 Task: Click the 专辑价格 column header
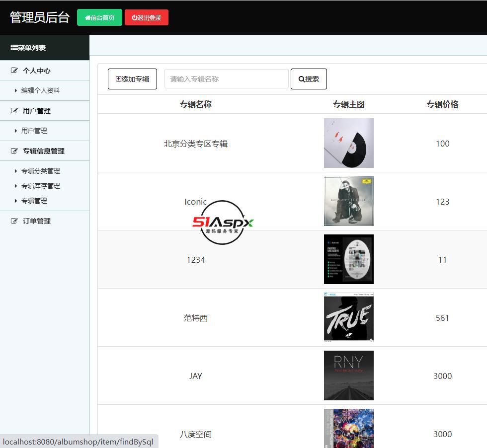coord(443,104)
